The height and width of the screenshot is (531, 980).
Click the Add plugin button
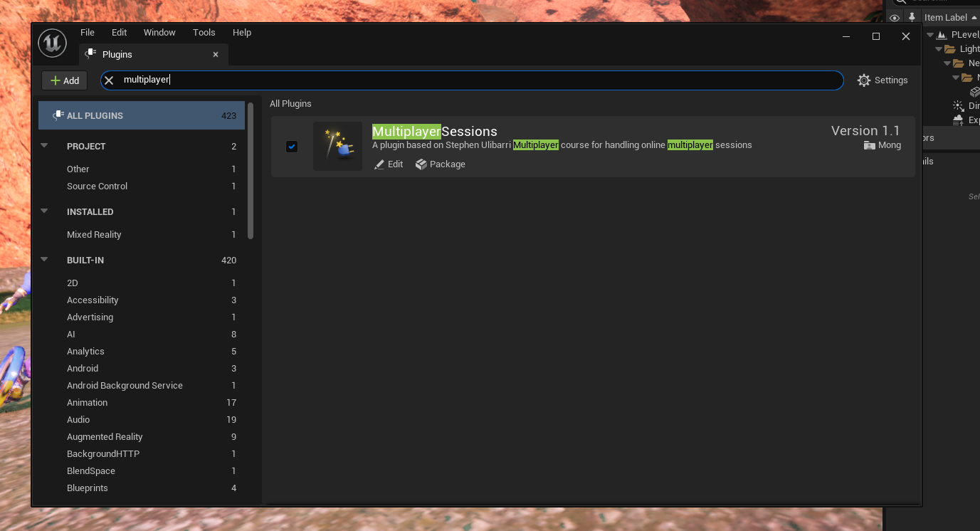64,80
